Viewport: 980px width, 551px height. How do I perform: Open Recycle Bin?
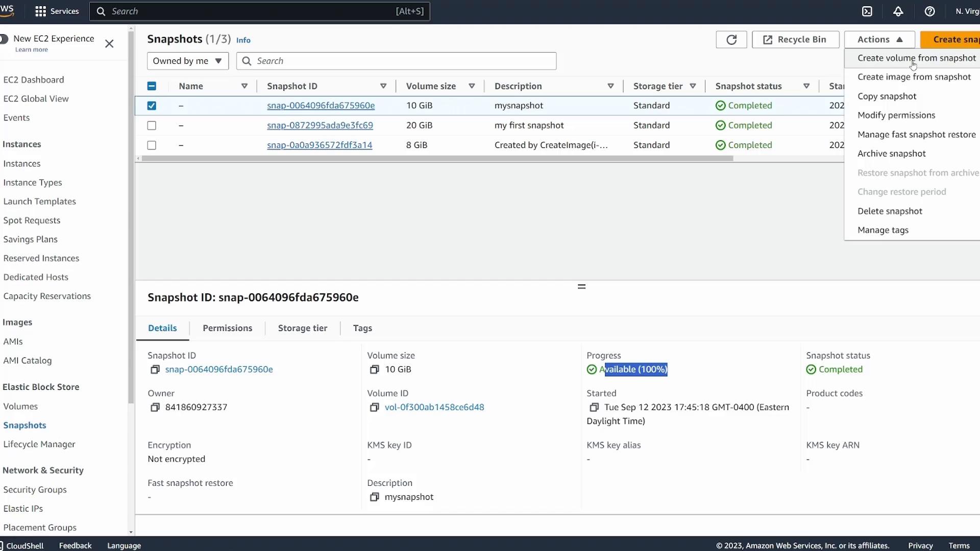click(x=795, y=40)
